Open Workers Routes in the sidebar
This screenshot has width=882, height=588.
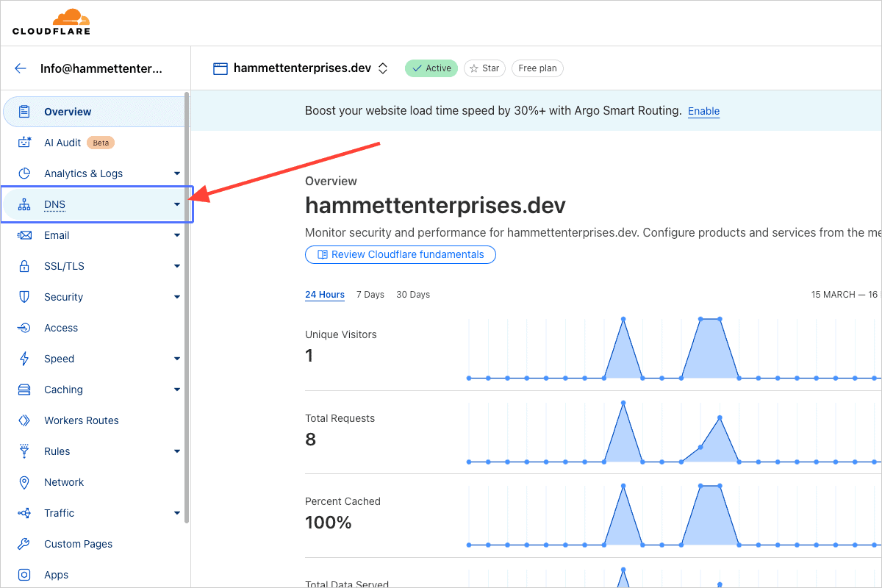[x=81, y=420]
